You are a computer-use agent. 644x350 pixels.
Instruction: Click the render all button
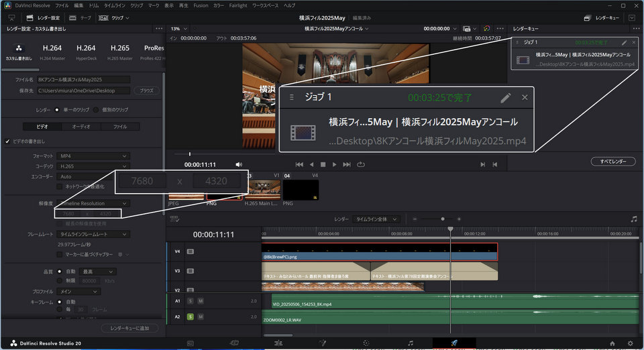tap(613, 162)
